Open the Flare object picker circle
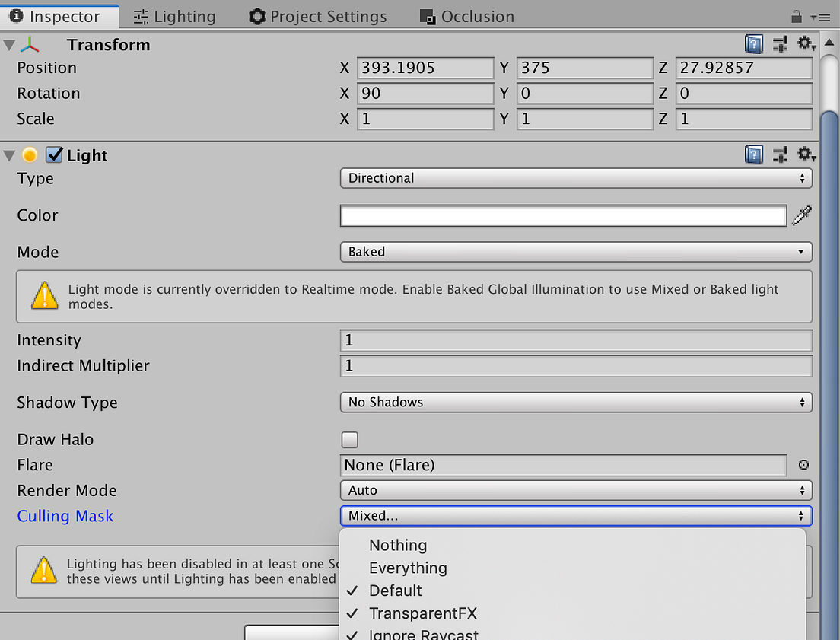Image resolution: width=840 pixels, height=640 pixels. [x=803, y=465]
